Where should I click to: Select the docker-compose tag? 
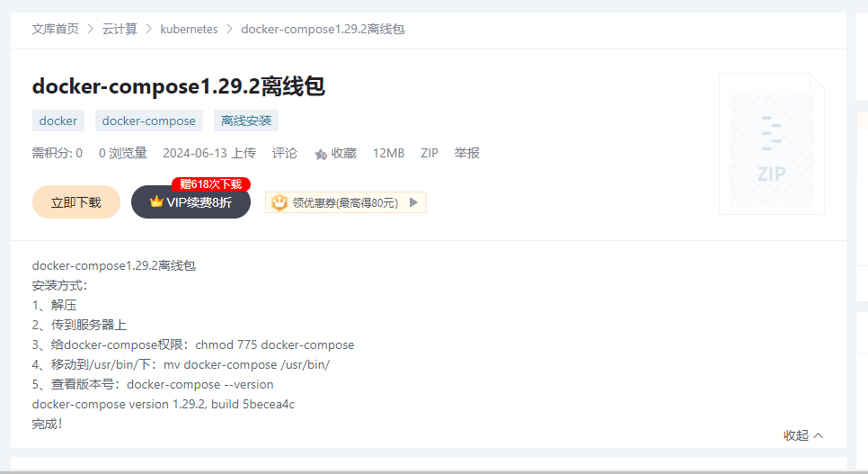click(149, 121)
